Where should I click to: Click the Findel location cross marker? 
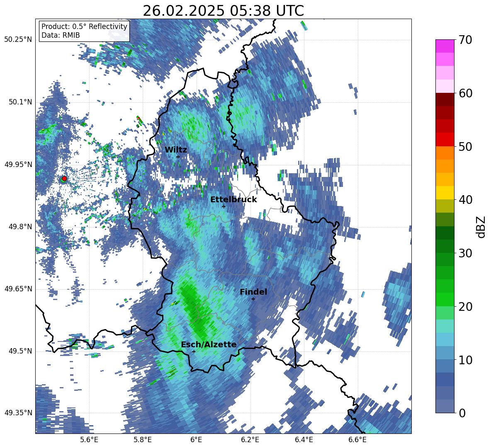[253, 299]
